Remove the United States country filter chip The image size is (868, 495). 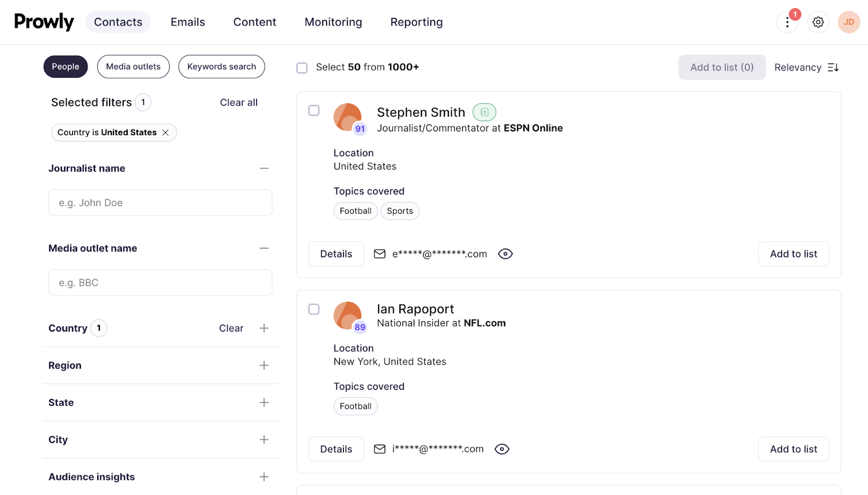[x=166, y=132]
